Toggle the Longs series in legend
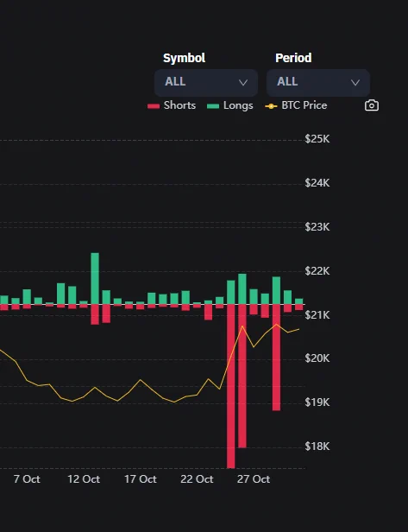 [230, 105]
